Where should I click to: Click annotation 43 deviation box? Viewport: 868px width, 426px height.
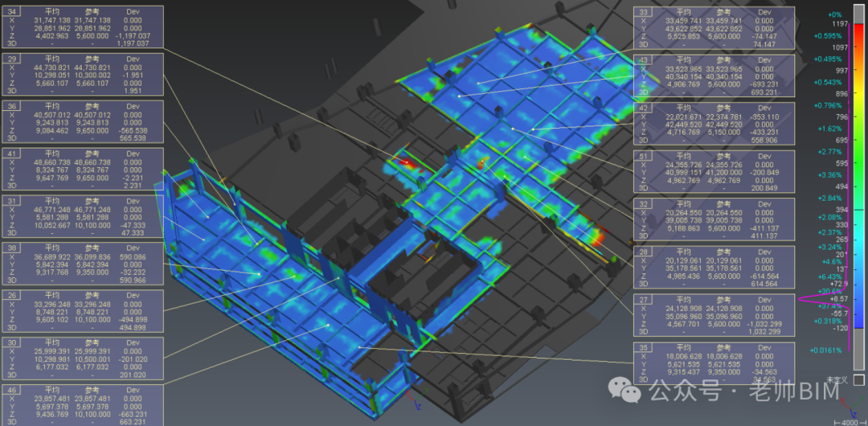pos(714,76)
